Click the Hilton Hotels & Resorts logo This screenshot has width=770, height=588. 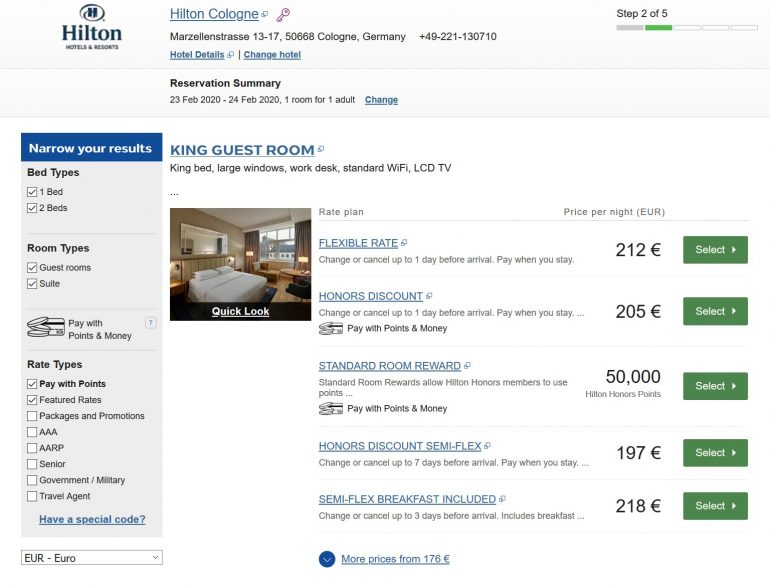click(x=91, y=27)
